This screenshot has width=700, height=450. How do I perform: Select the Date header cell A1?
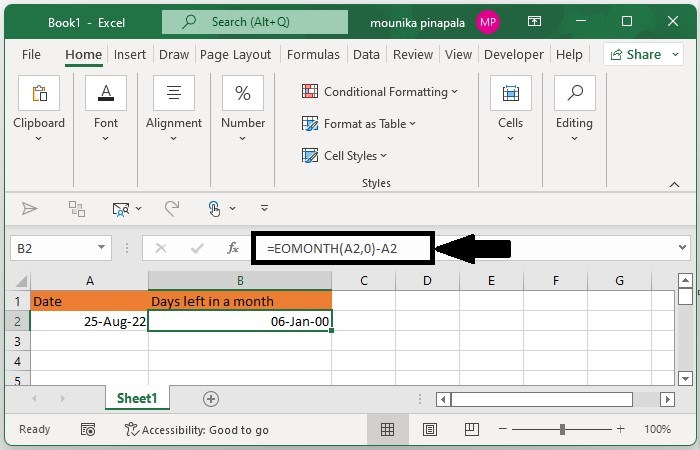click(89, 301)
